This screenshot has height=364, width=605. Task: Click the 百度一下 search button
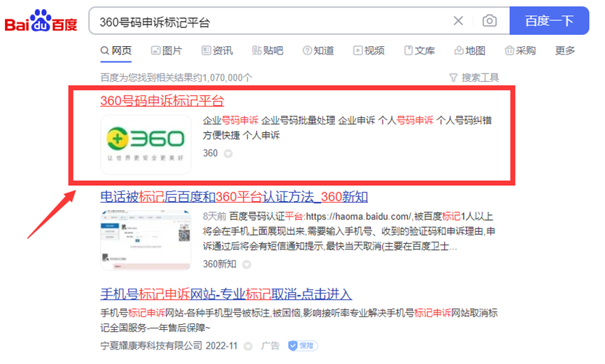[549, 21]
